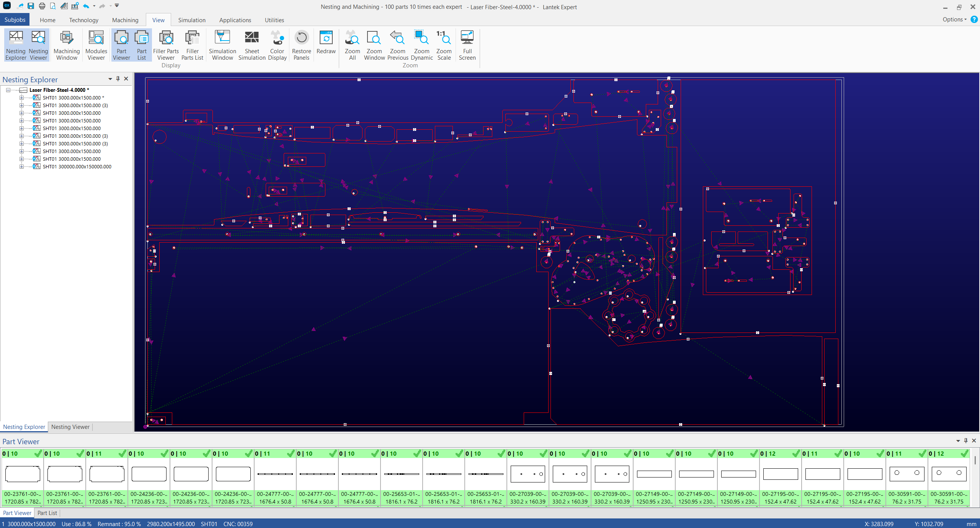
Task: Close the Part Viewer panel
Action: pyautogui.click(x=974, y=441)
